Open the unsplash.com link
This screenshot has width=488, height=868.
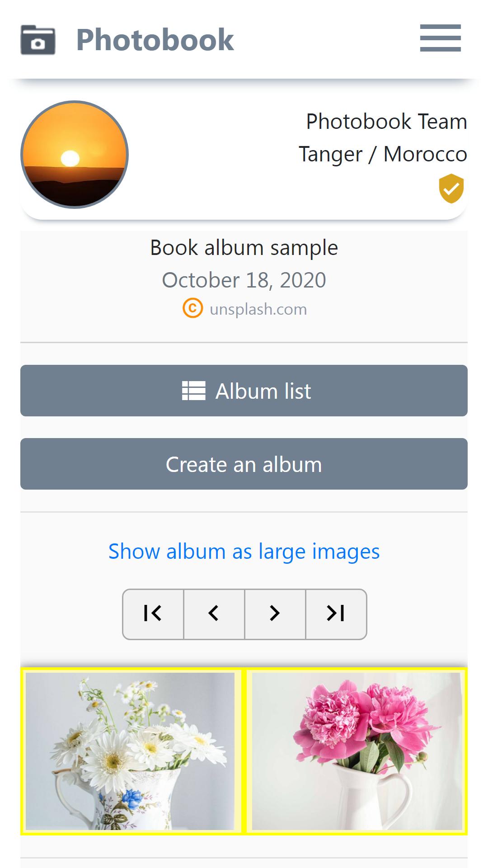258,309
